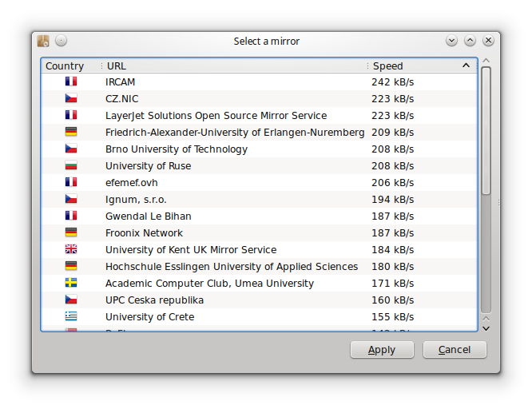Image resolution: width=532 pixels, height=405 pixels.
Task: Select the Brno University of Technology mirror
Action: (260, 149)
